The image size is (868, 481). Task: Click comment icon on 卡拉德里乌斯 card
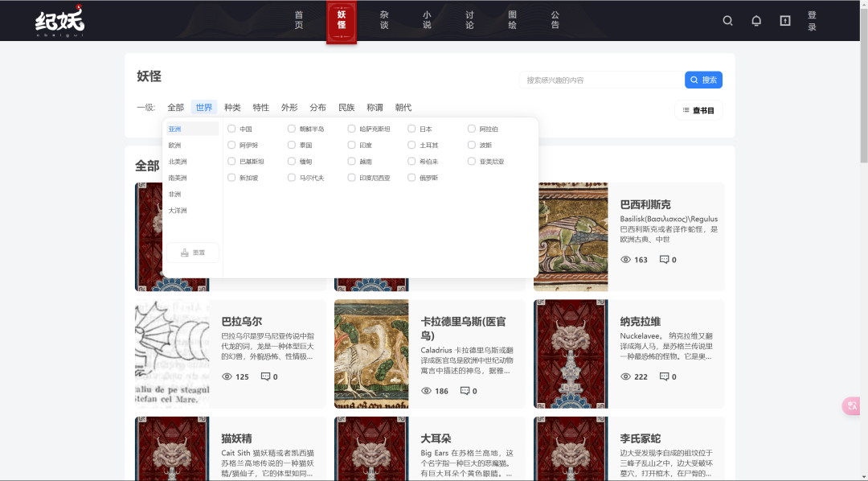tap(465, 391)
